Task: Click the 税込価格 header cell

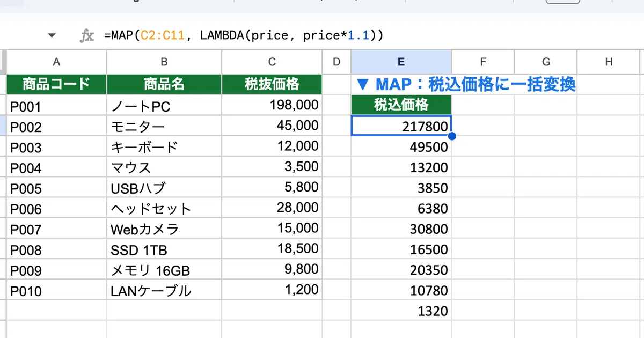Action: pos(401,105)
